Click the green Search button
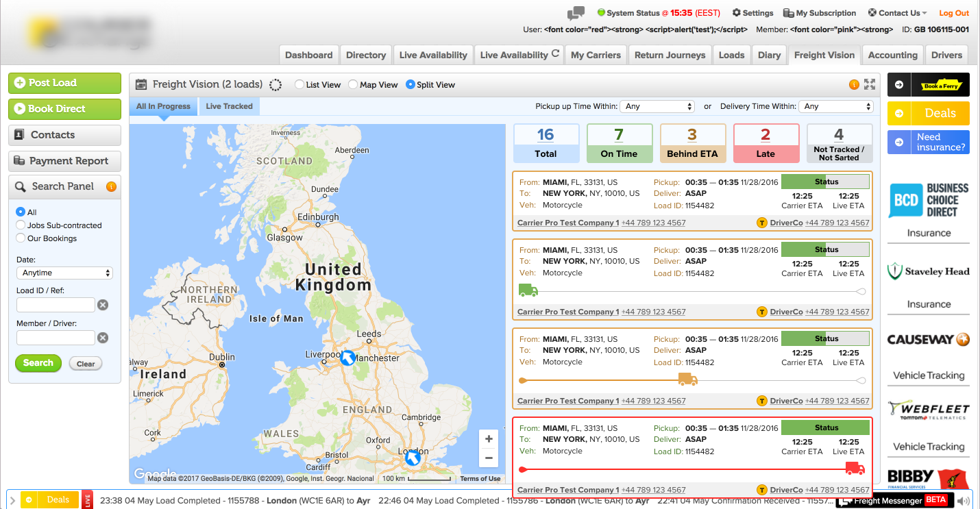The image size is (980, 509). 38,363
